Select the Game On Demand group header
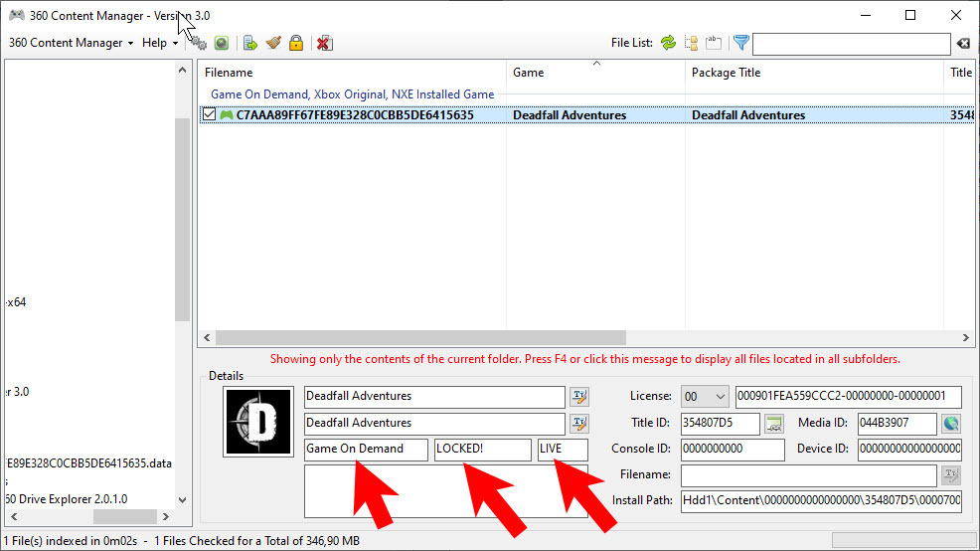Image resolution: width=980 pixels, height=551 pixels. (353, 94)
